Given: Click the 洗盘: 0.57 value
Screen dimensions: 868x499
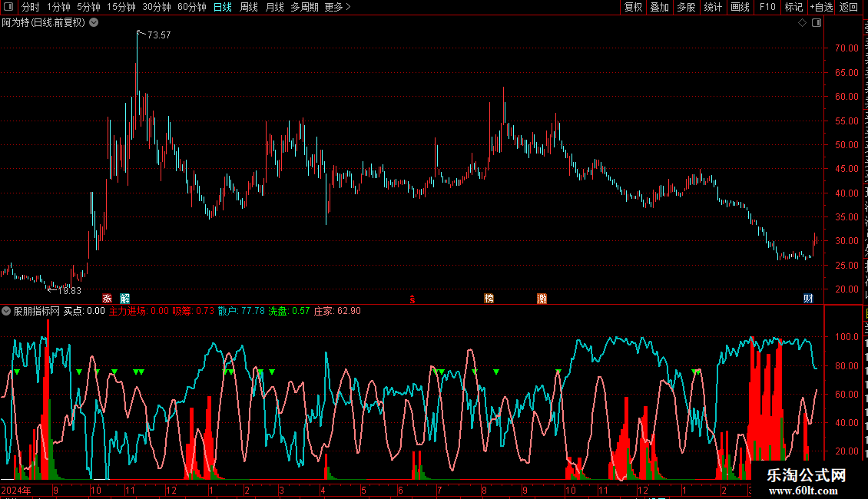Looking at the screenshot, I should point(289,311).
